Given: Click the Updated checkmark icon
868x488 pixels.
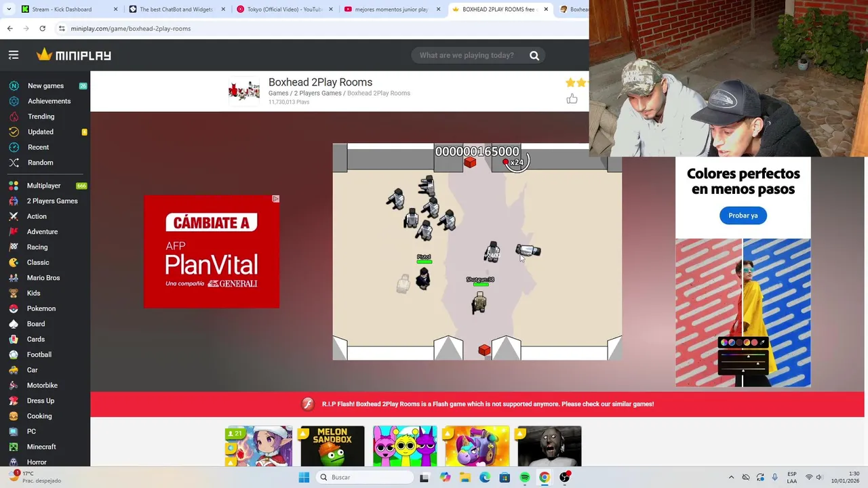Looking at the screenshot, I should pyautogui.click(x=14, y=132).
